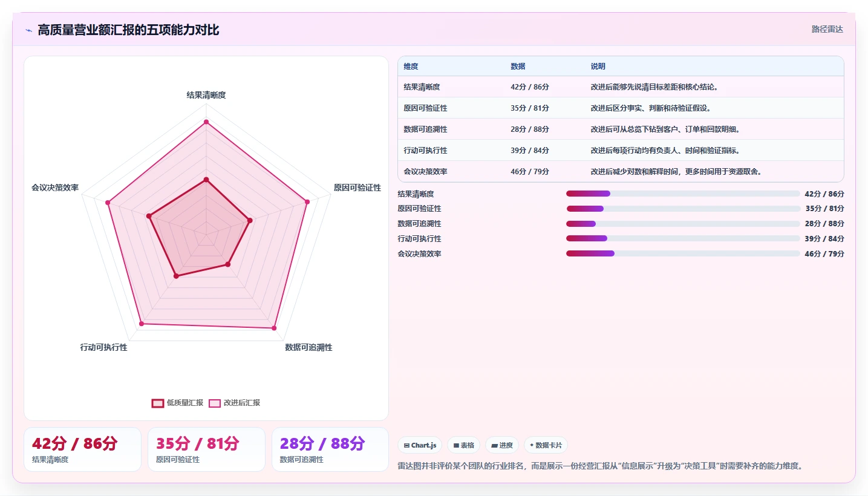The image size is (868, 496).
Task: Click the 改进后汇报 data point on 结果清晰度 axis
Action: (x=206, y=122)
